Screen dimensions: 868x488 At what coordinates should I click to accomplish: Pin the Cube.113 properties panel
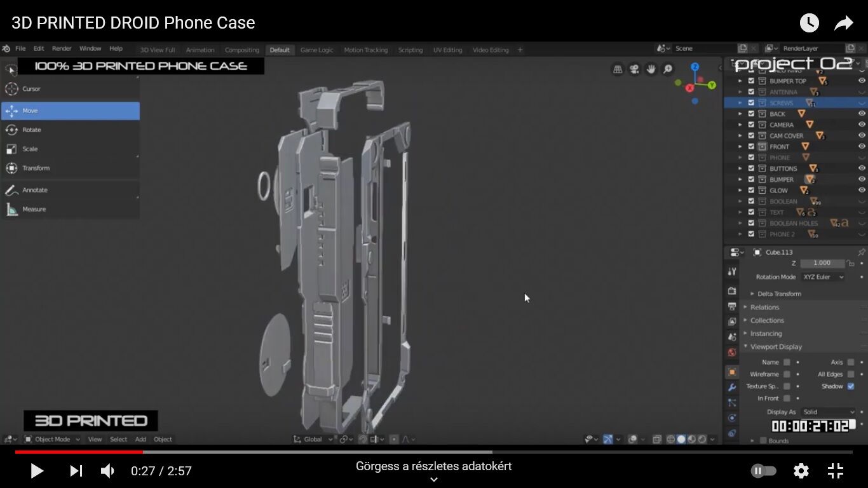861,252
